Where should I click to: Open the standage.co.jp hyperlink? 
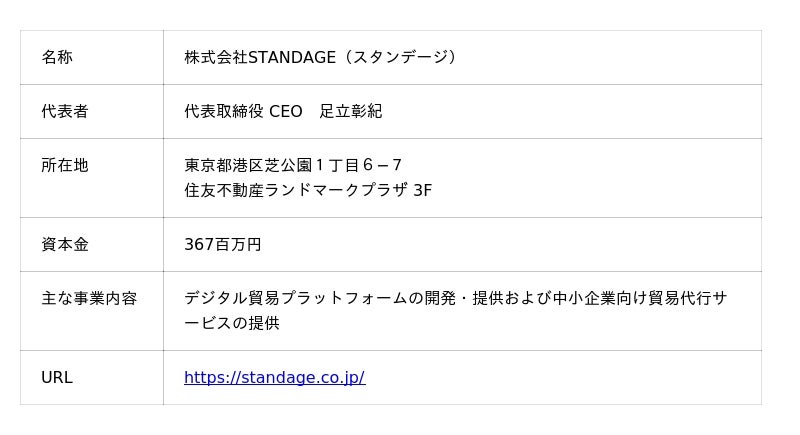click(274, 378)
